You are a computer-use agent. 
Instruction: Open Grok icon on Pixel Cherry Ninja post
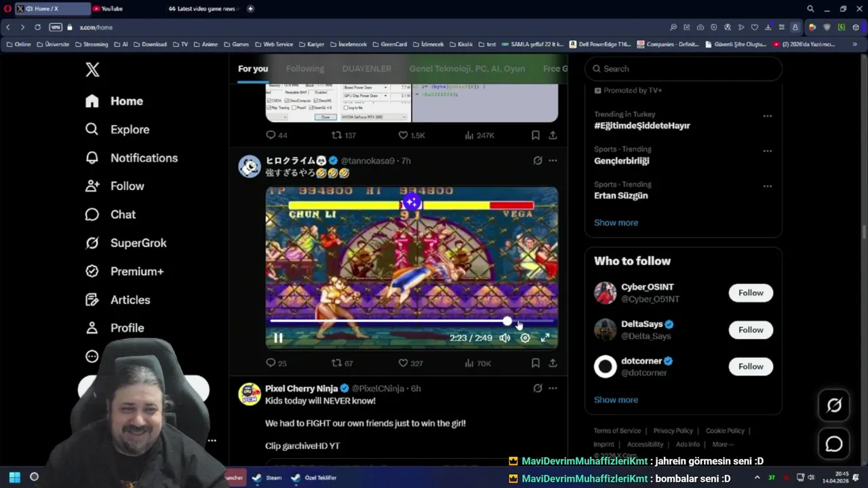pos(537,388)
